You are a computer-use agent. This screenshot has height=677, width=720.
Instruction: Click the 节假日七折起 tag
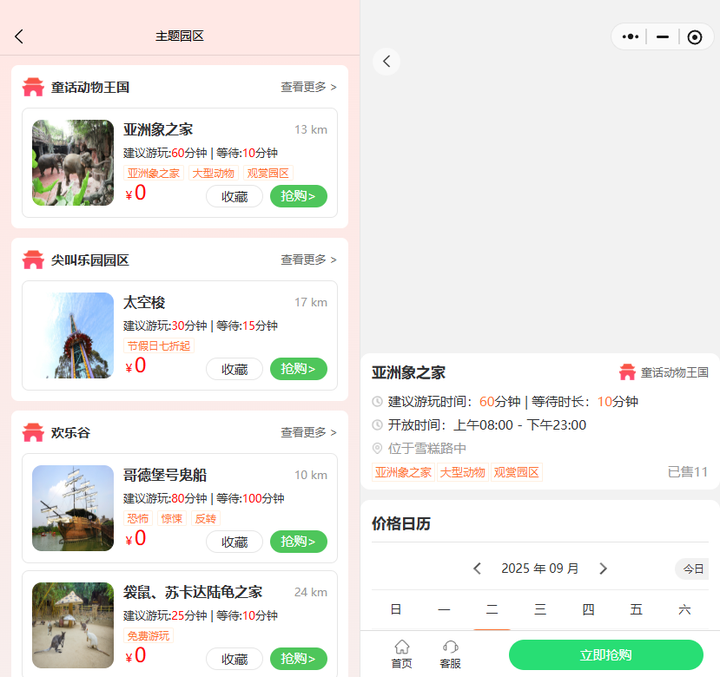[x=159, y=346]
